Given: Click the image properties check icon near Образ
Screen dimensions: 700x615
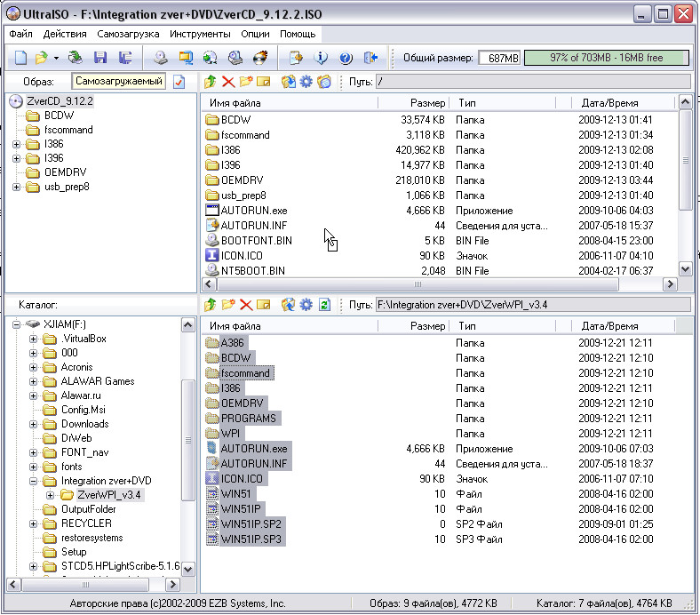Looking at the screenshot, I should (x=179, y=82).
